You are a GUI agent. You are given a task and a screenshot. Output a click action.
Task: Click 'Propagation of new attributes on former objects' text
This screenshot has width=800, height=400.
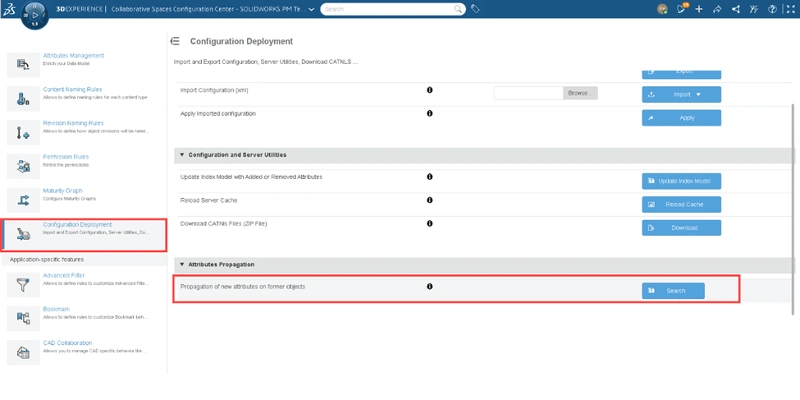click(x=243, y=287)
